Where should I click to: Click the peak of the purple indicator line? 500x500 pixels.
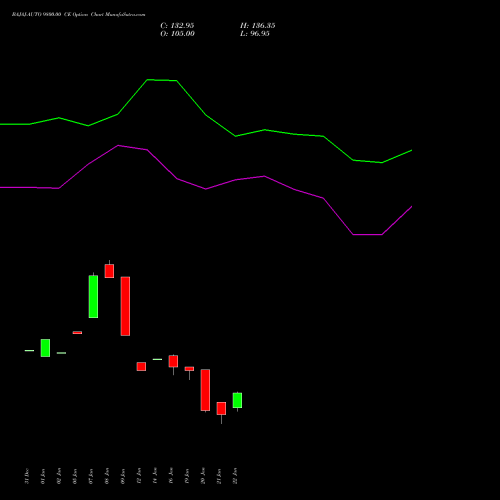point(118,145)
